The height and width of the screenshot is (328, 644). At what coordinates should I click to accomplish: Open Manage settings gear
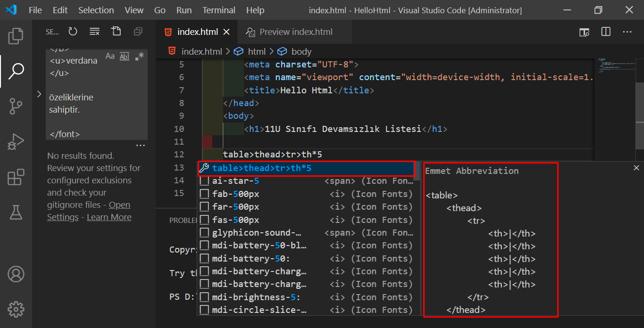point(16,309)
